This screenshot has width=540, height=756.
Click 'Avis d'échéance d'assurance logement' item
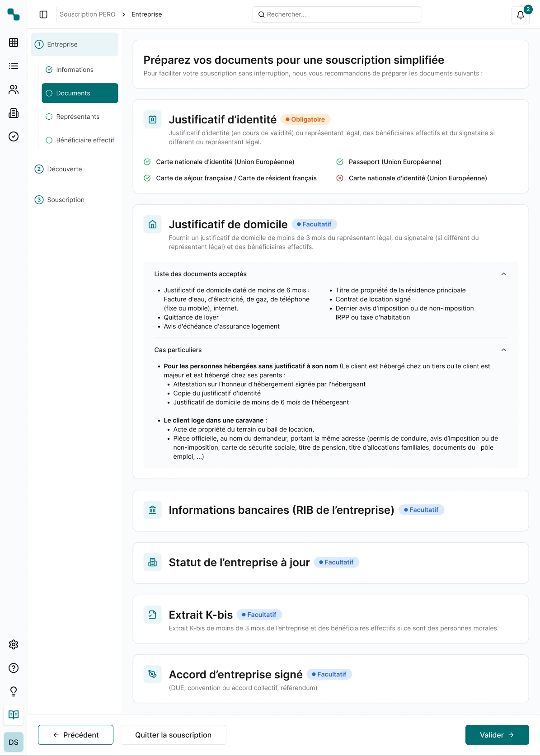(x=222, y=326)
